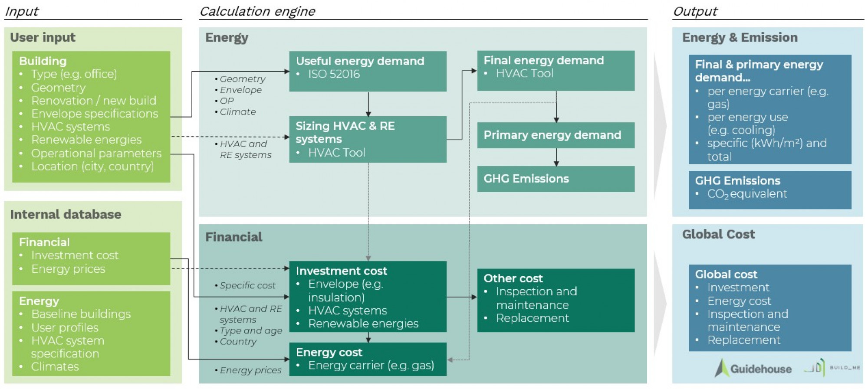Click the Final energy demand box
This screenshot has width=868, height=389.
coord(556,71)
